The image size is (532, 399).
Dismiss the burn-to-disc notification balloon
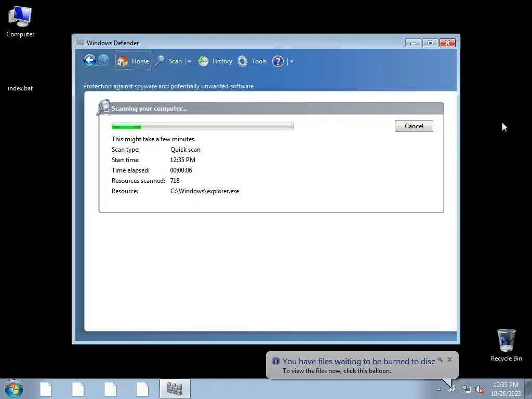[449, 360]
